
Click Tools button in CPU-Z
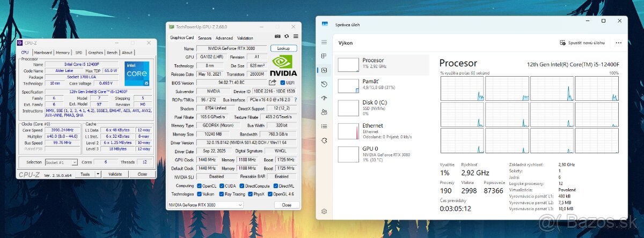(85, 174)
